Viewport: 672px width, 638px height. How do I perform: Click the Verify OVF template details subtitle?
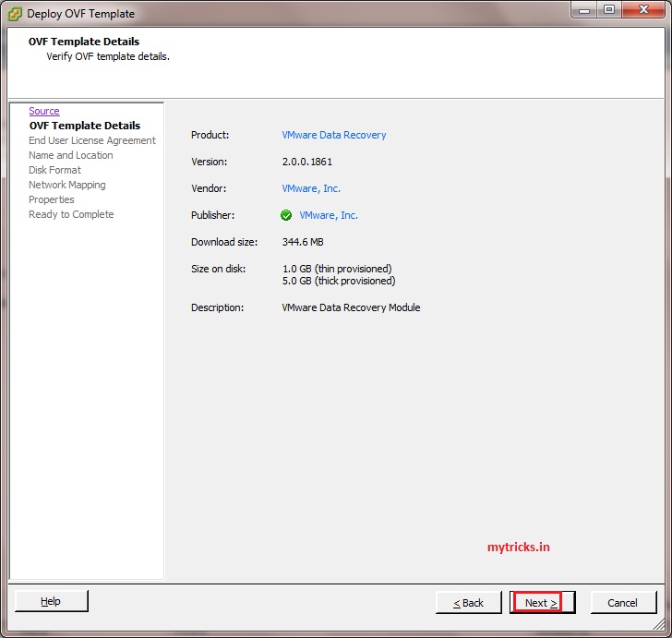point(108,56)
